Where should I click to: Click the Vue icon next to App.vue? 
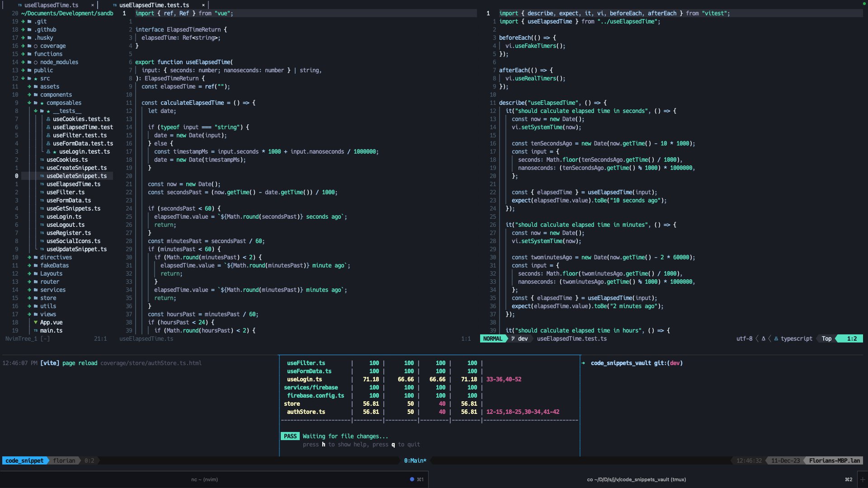click(x=36, y=323)
